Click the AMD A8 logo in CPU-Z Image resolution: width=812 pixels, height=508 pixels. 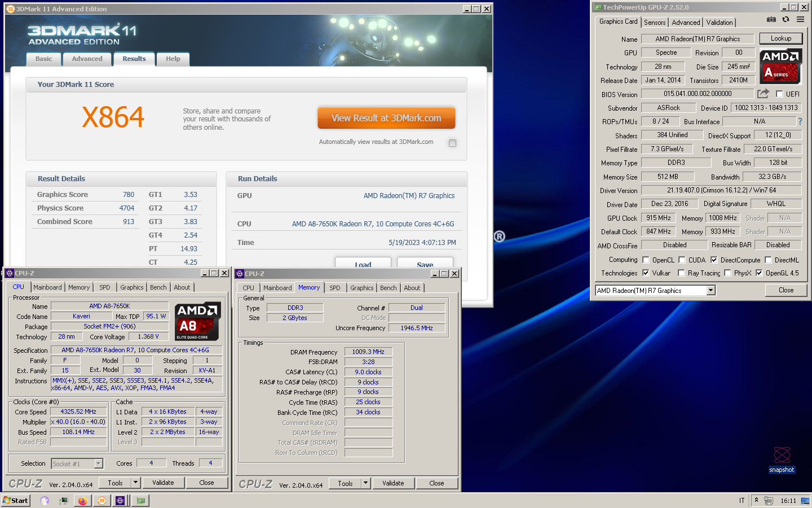click(197, 322)
